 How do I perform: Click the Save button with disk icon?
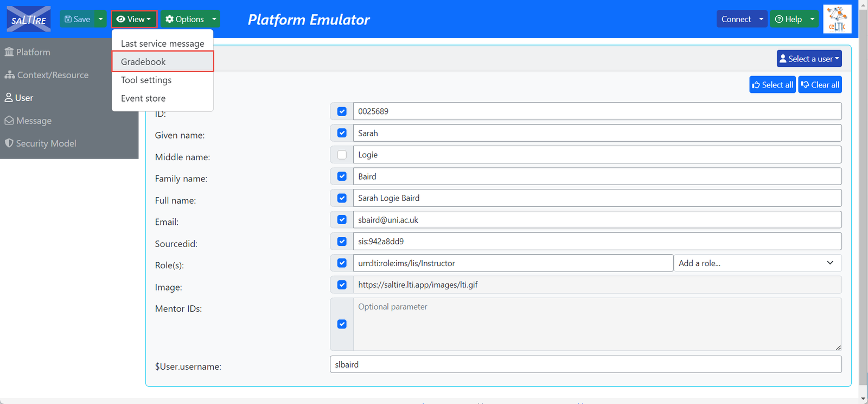[77, 19]
